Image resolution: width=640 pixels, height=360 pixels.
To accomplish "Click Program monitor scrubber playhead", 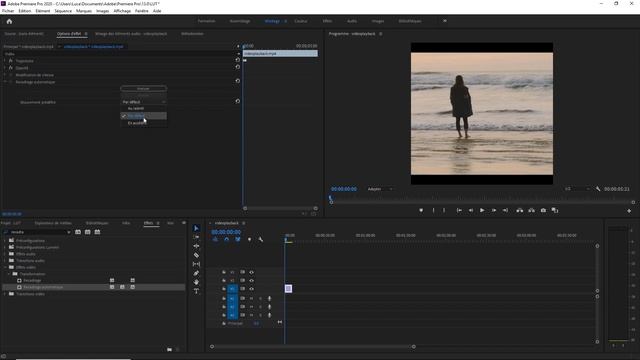I will [x=331, y=199].
